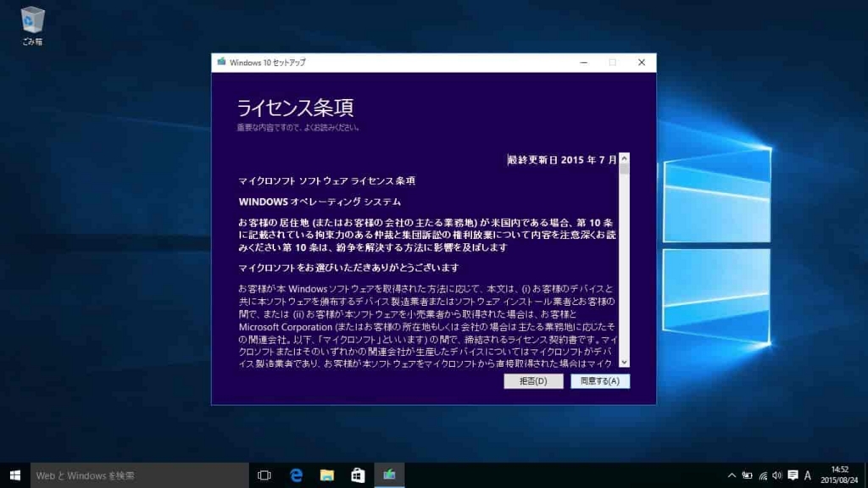Open Action Center notifications icon
The image size is (868, 488).
tap(793, 475)
